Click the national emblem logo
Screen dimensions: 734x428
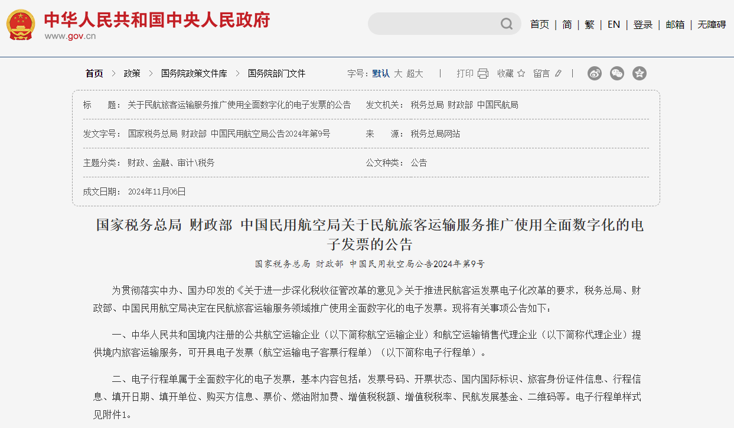point(19,24)
